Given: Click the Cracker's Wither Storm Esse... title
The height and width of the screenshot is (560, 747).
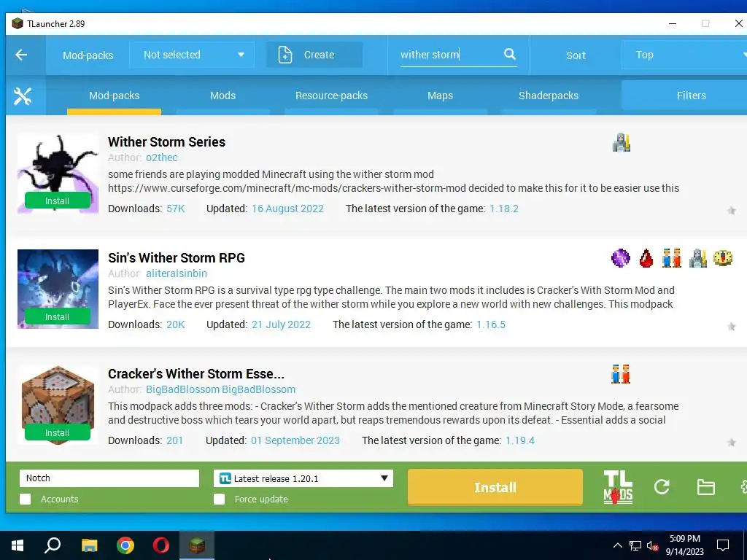Looking at the screenshot, I should tap(196, 374).
